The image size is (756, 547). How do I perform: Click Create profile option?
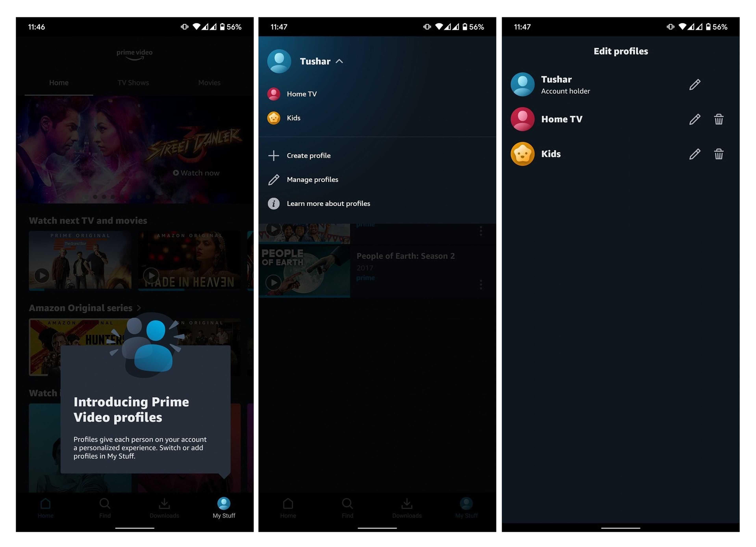click(309, 155)
